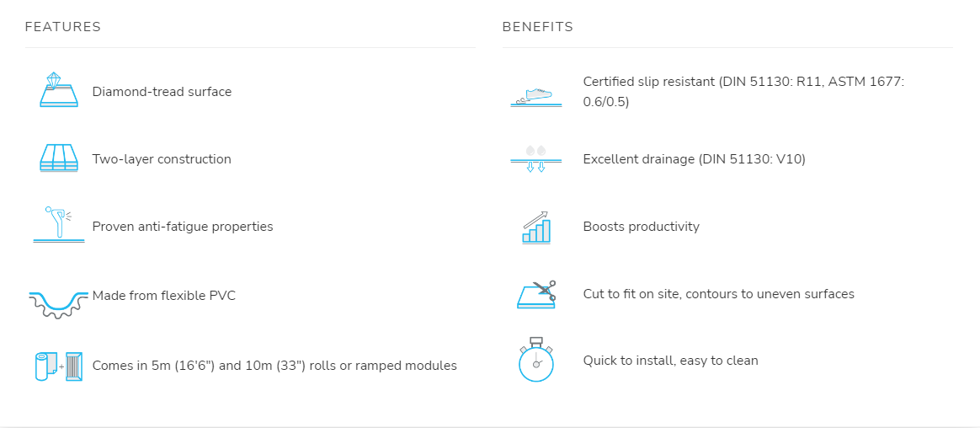
Task: Select the Two-layer construction label
Action: click(x=162, y=159)
